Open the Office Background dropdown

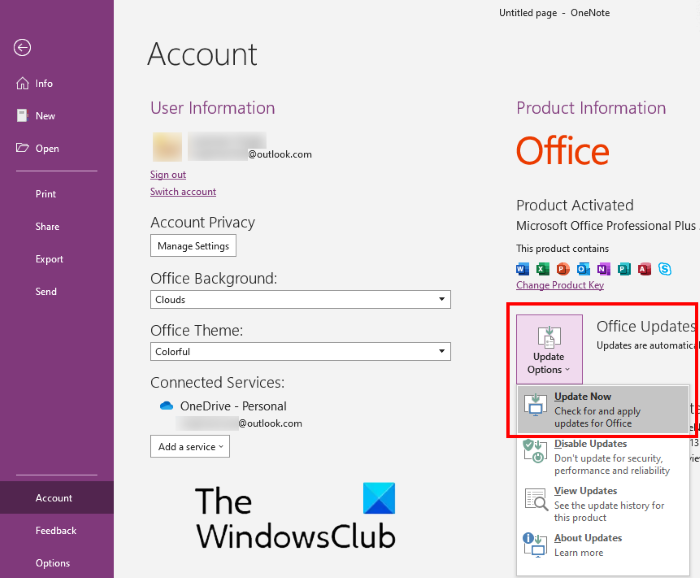pyautogui.click(x=300, y=300)
